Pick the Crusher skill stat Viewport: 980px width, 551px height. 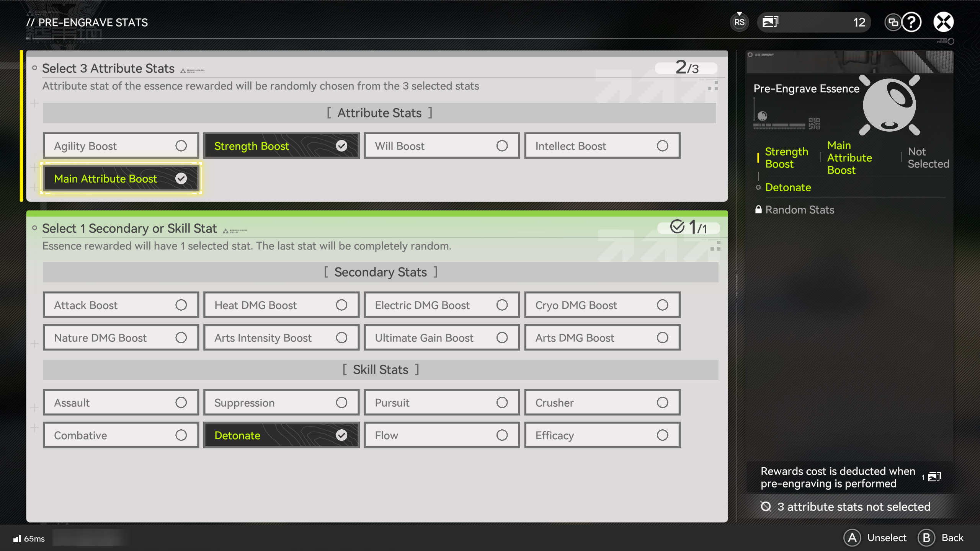602,403
